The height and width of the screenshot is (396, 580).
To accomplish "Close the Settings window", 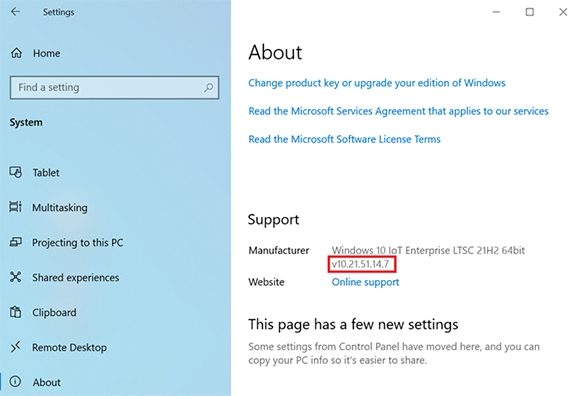I will (x=563, y=12).
